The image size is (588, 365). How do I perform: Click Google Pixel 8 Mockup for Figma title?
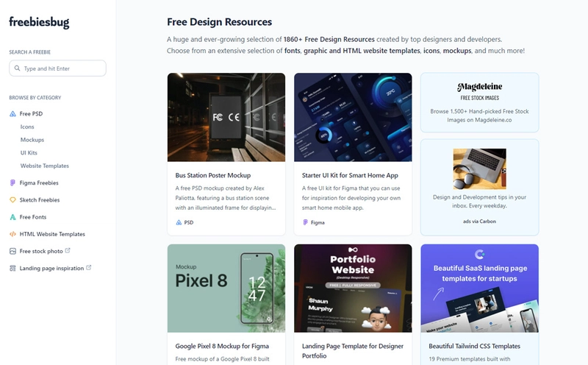pyautogui.click(x=222, y=346)
